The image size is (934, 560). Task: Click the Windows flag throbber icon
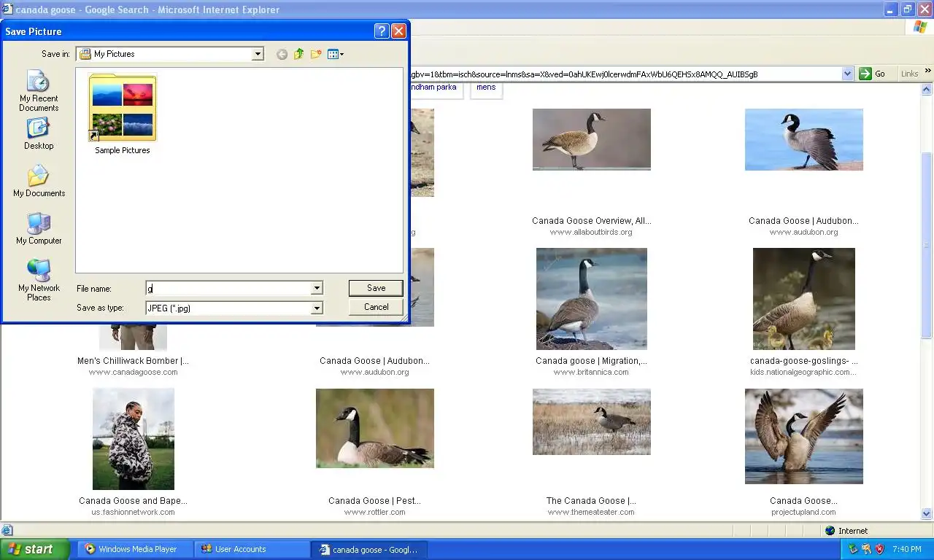click(920, 28)
